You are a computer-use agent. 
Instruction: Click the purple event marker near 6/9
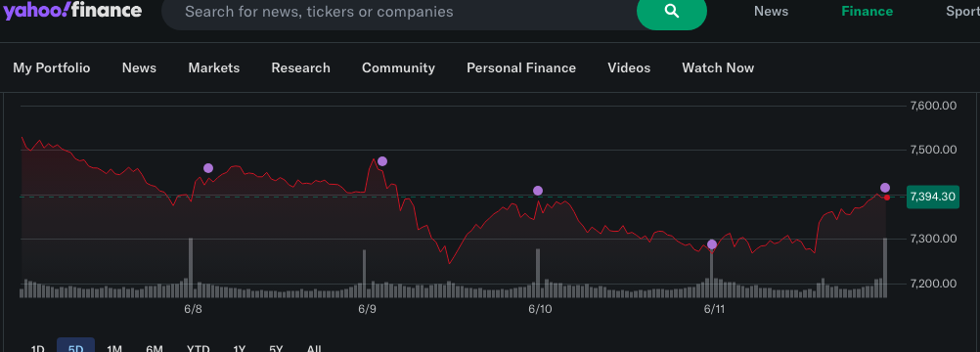coord(382,161)
